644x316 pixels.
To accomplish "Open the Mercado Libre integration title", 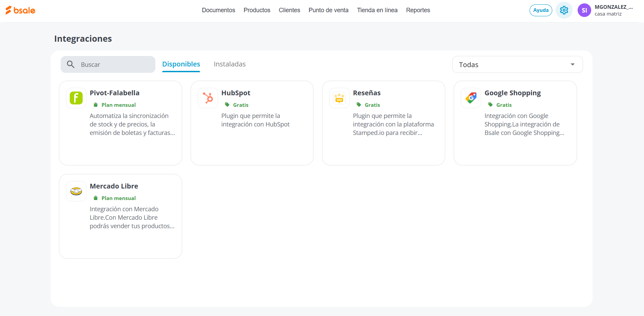I will (x=114, y=186).
